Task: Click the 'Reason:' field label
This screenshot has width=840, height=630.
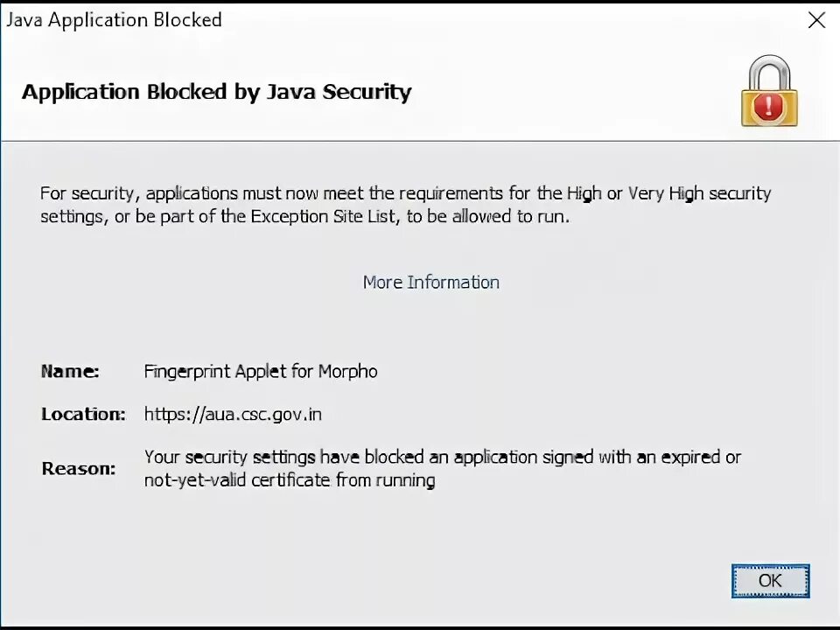Action: coord(78,468)
